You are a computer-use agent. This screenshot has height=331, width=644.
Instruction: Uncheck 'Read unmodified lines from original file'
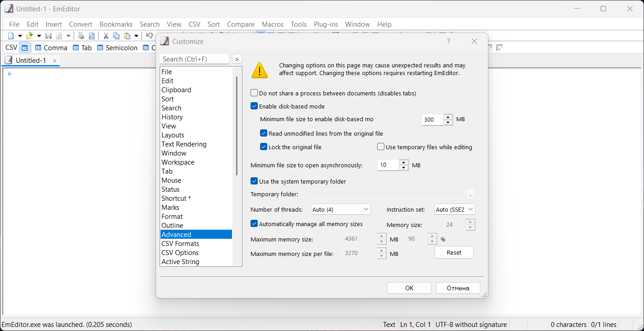coord(264,133)
